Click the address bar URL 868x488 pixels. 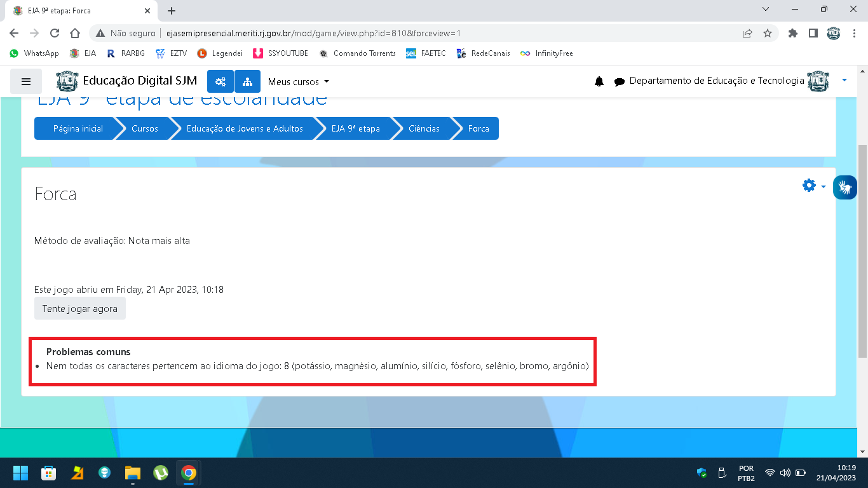tap(313, 33)
